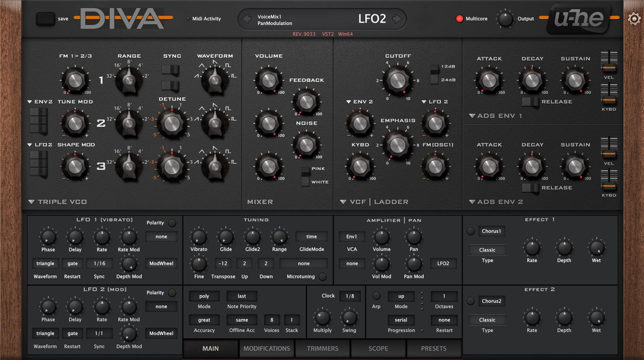Click the FM 1>2/3 knob
This screenshot has height=360, width=644.
75,80
